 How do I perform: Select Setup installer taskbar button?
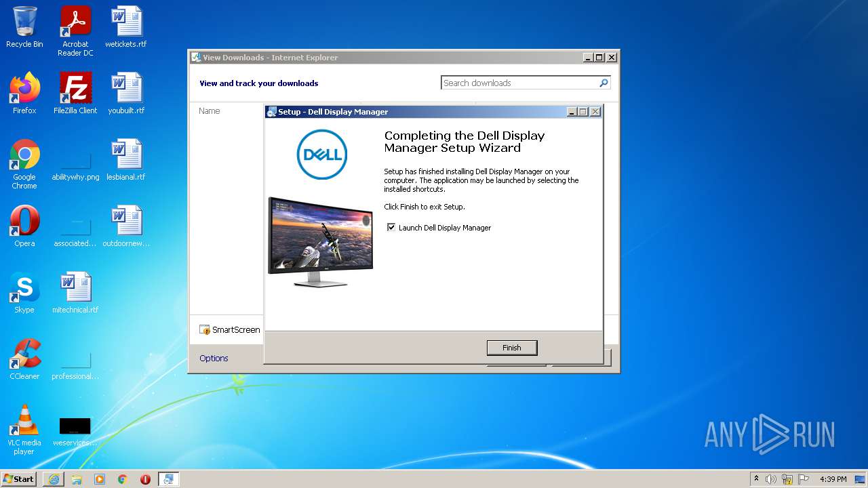168,479
